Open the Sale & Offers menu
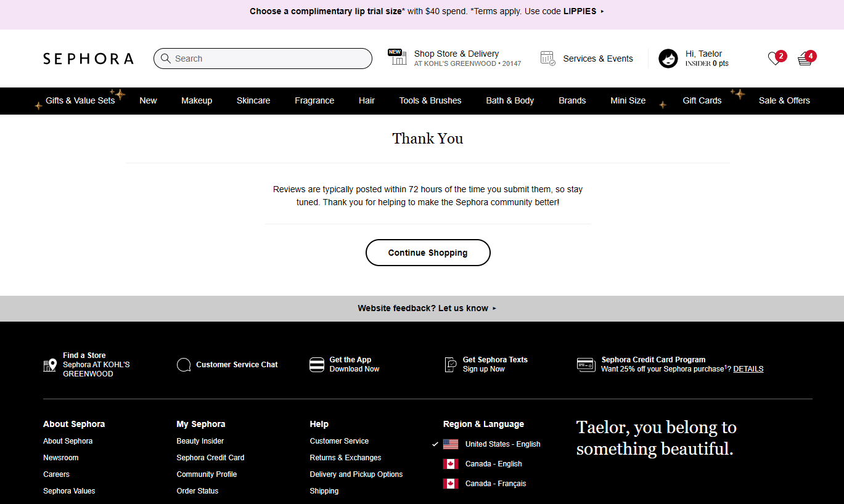The height and width of the screenshot is (504, 844). 784,101
